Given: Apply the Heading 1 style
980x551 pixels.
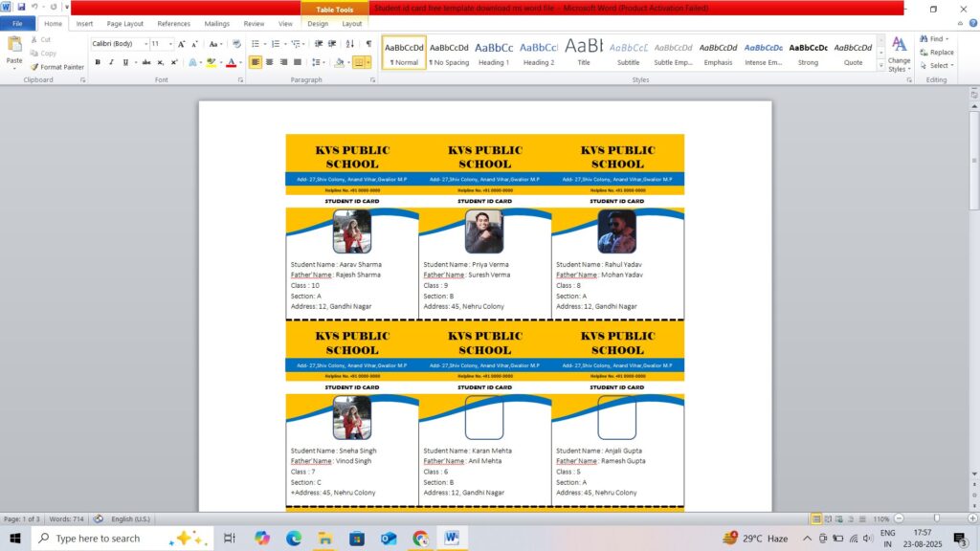Looking at the screenshot, I should pyautogui.click(x=494, y=52).
